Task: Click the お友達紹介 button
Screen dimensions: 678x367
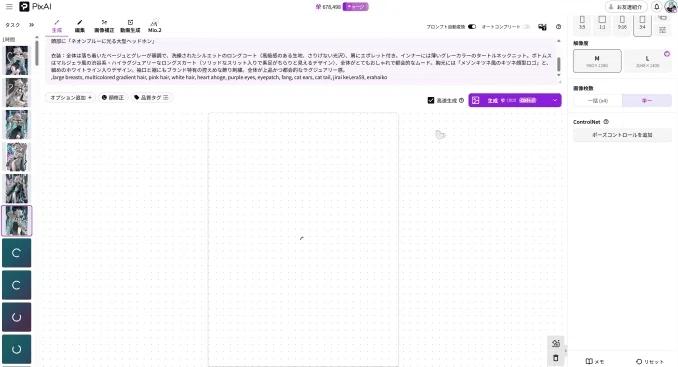Action: [626, 7]
